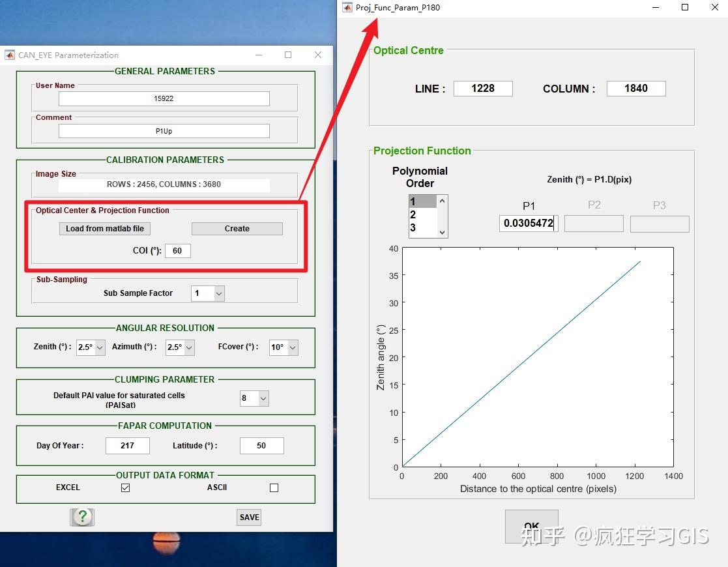Open the Sub Sample Factor dropdown
This screenshot has height=567, width=728.
219,293
